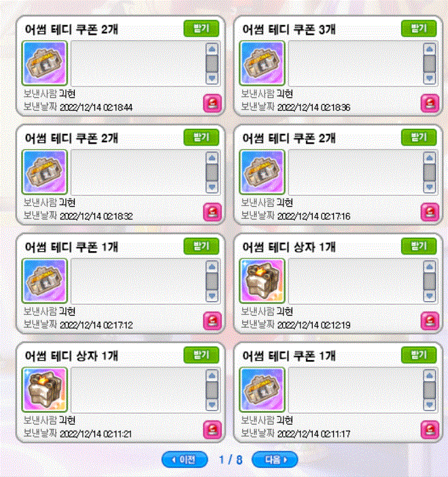The width and height of the screenshot is (448, 477).
Task: Go to next page with 다음 button
Action: coord(275,459)
